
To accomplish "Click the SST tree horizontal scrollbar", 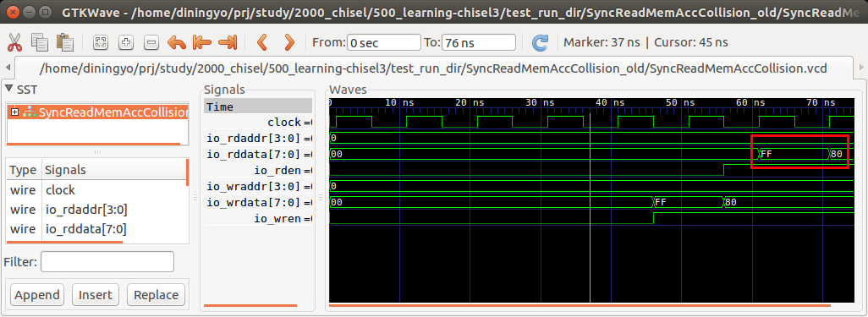I will pos(93,144).
